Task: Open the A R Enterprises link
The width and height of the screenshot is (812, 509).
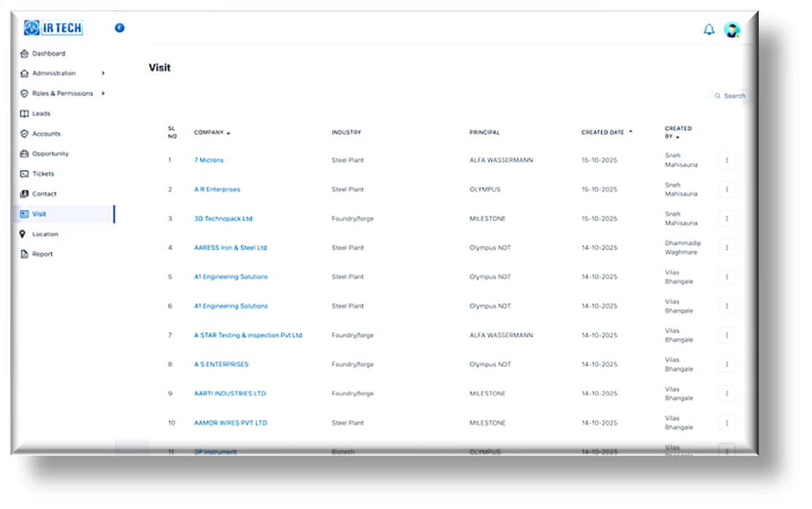Action: pyautogui.click(x=217, y=190)
